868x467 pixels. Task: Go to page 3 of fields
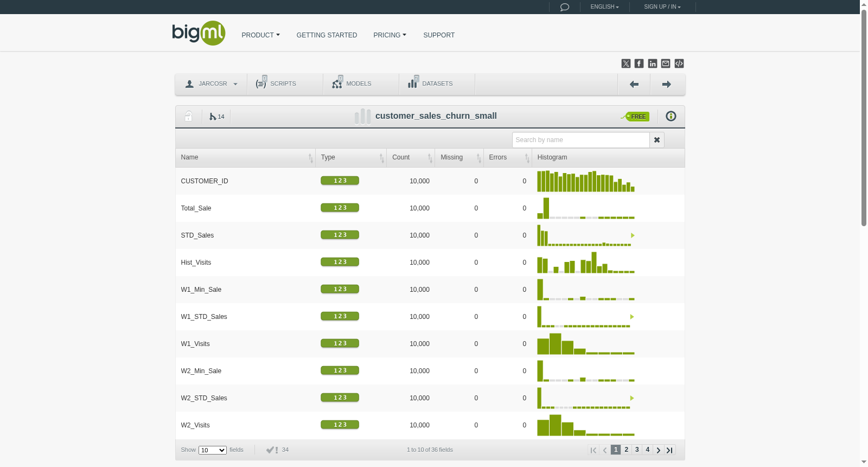pyautogui.click(x=637, y=450)
